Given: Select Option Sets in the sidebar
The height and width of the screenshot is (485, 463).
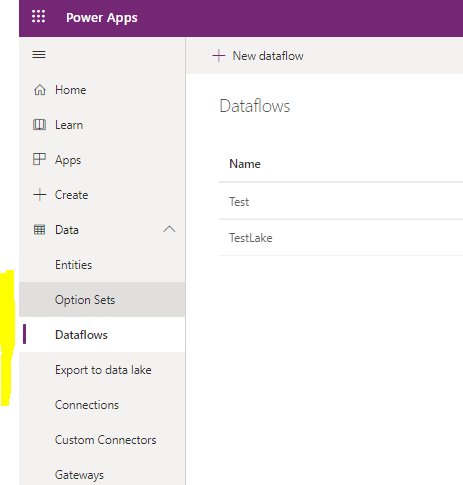Looking at the screenshot, I should click(x=102, y=300).
